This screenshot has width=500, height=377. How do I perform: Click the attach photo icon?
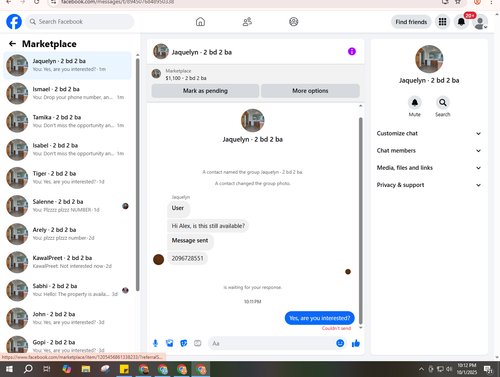170,343
